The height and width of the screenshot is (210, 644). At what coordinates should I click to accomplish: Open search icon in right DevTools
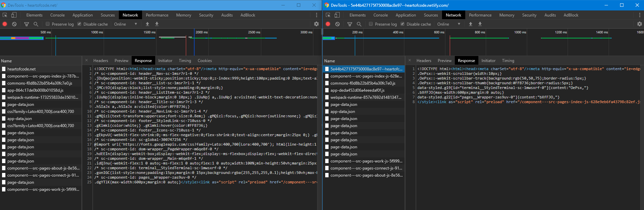pyautogui.click(x=359, y=24)
